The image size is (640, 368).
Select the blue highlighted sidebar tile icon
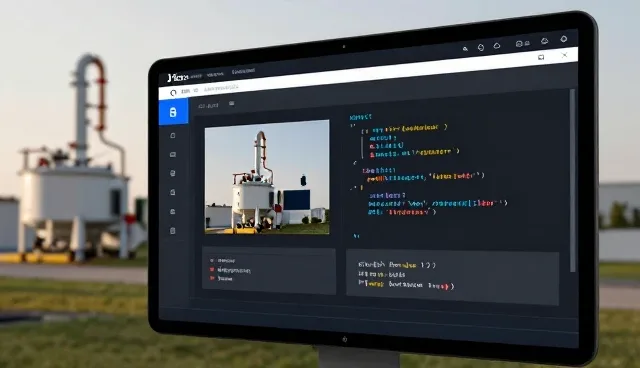point(173,112)
